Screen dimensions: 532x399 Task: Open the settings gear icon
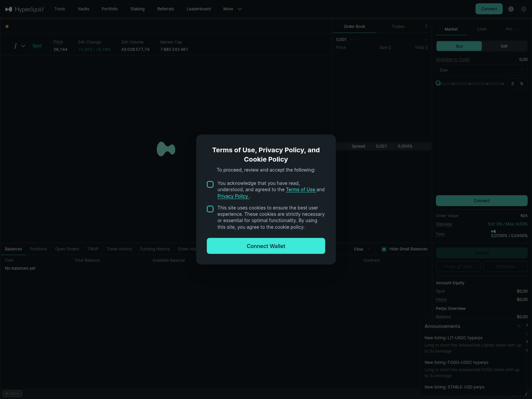[x=524, y=9]
